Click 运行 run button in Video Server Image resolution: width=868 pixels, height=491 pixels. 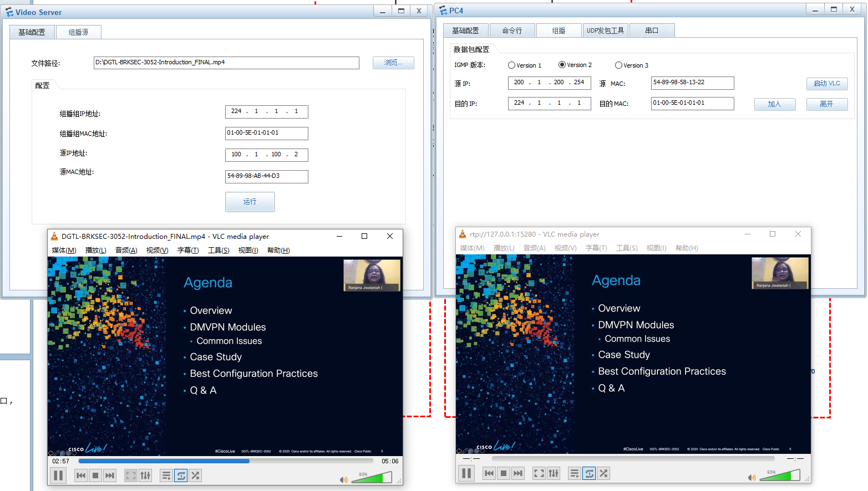coord(250,202)
